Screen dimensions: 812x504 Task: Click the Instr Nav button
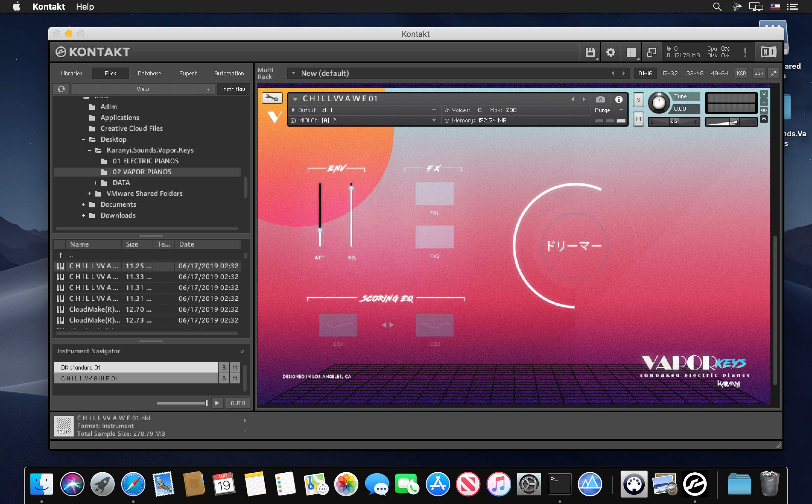tap(233, 89)
